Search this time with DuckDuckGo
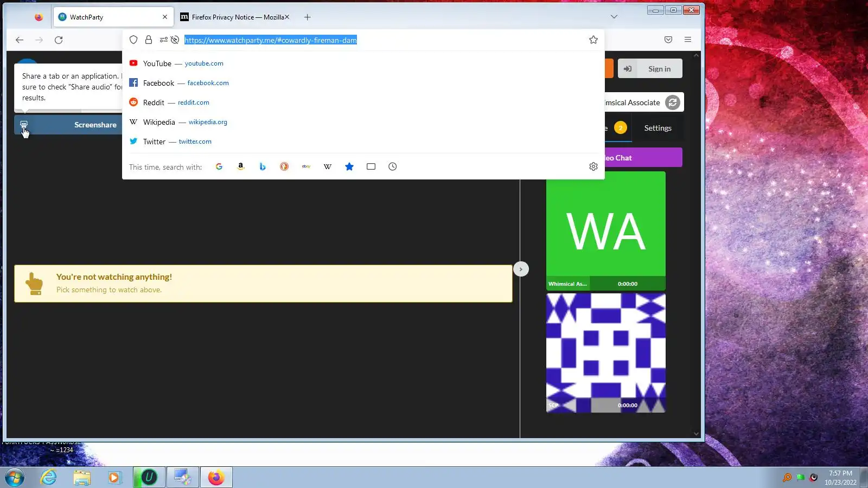This screenshot has height=488, width=868. point(284,166)
